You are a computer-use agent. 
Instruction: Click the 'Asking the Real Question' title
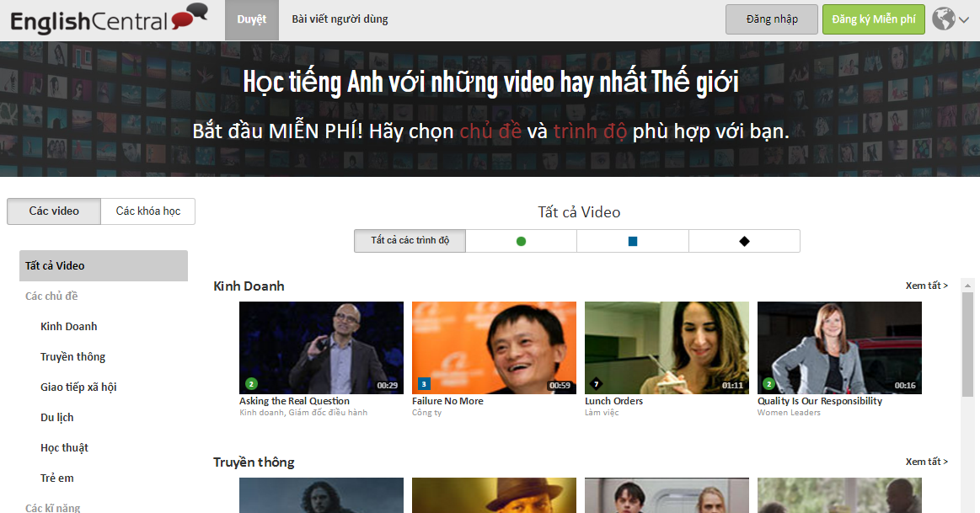point(294,401)
